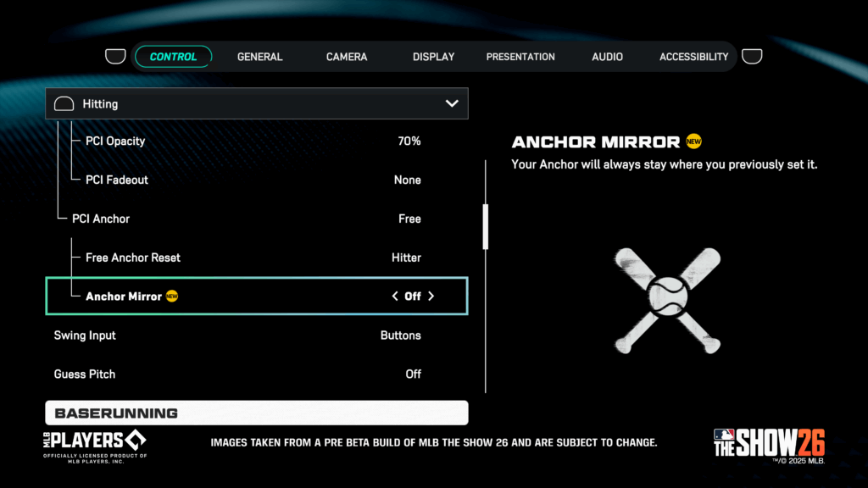The width and height of the screenshot is (868, 488).
Task: Toggle Anchor Mirror with the left arrow
Action: [394, 297]
